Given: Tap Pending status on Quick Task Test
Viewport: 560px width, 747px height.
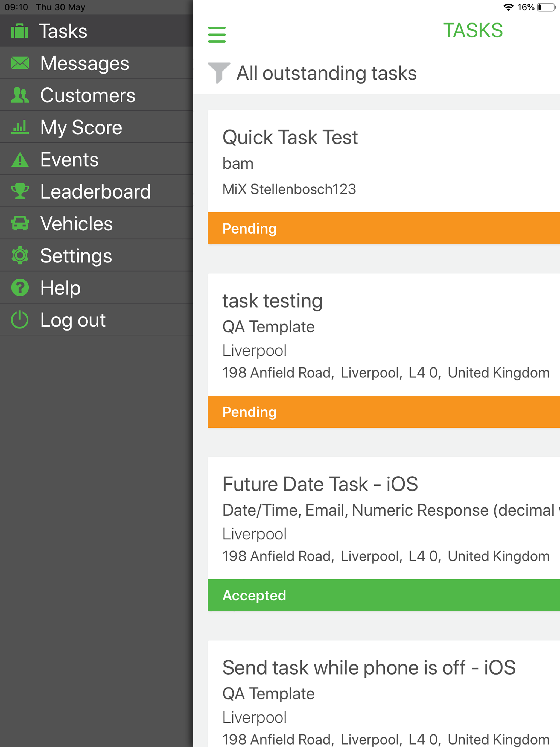Looking at the screenshot, I should [384, 228].
